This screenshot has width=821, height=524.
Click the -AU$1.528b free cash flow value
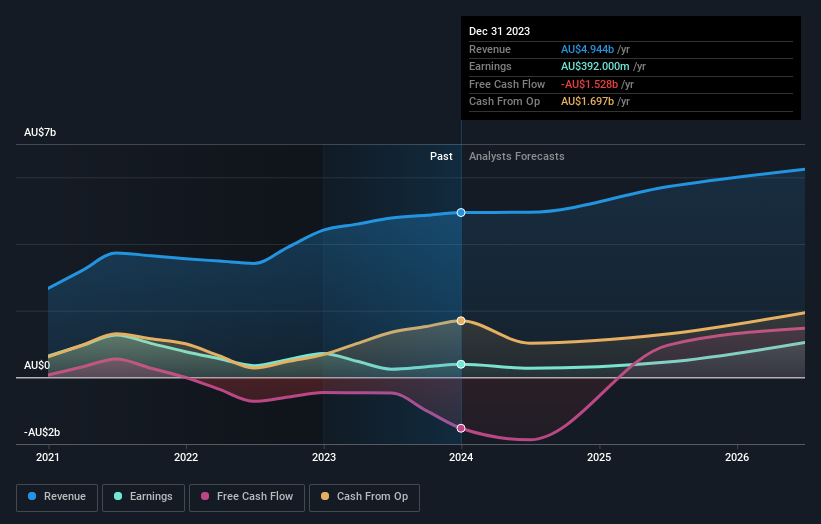tap(590, 84)
